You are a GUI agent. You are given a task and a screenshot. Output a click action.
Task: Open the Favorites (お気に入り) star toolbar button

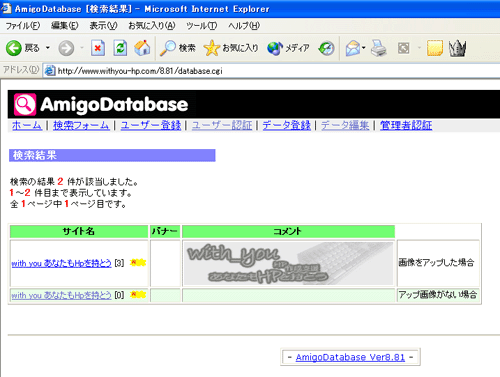pos(231,48)
